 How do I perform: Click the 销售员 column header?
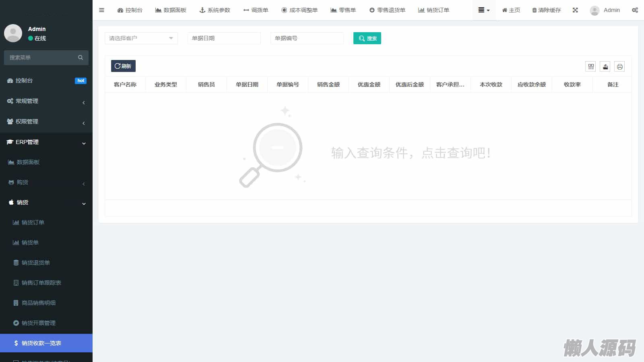pyautogui.click(x=206, y=84)
